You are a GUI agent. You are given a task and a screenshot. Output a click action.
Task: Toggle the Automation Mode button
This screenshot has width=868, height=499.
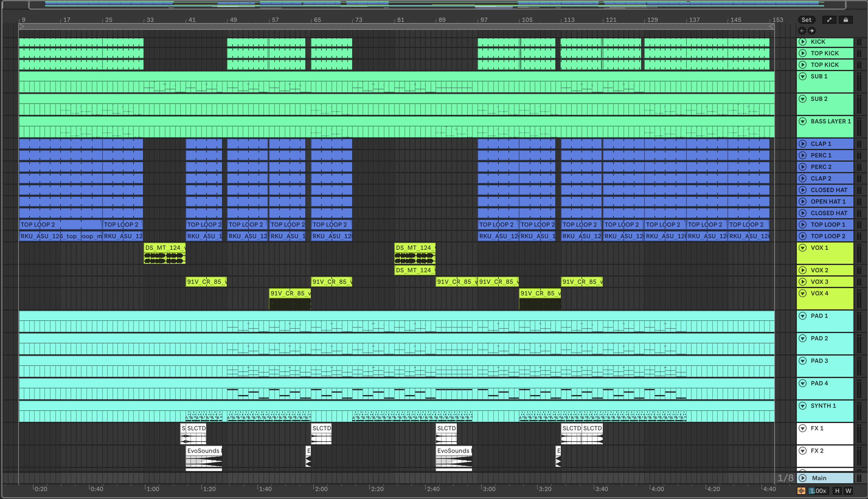829,20
